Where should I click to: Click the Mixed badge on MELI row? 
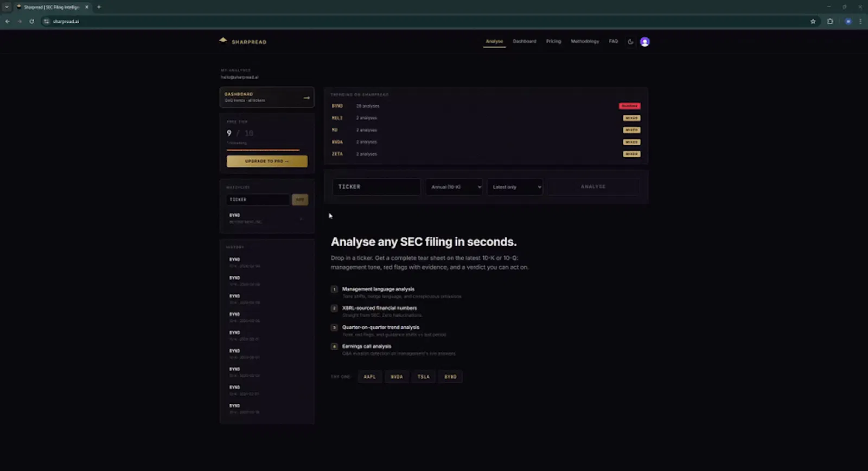click(631, 118)
